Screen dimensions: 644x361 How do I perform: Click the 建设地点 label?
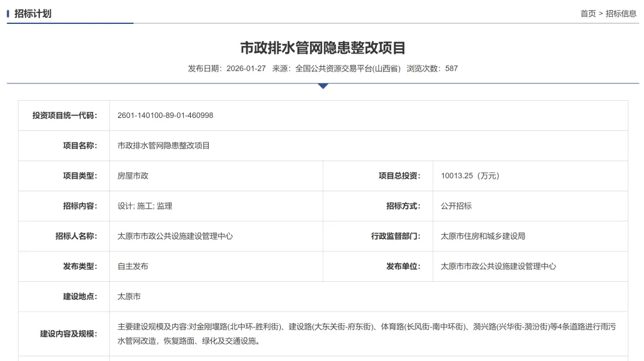click(80, 296)
